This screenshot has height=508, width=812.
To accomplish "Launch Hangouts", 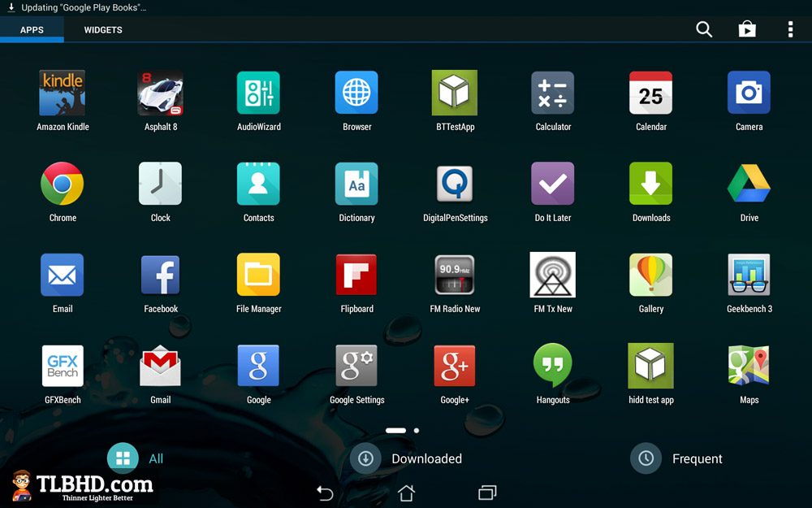I will 552,366.
